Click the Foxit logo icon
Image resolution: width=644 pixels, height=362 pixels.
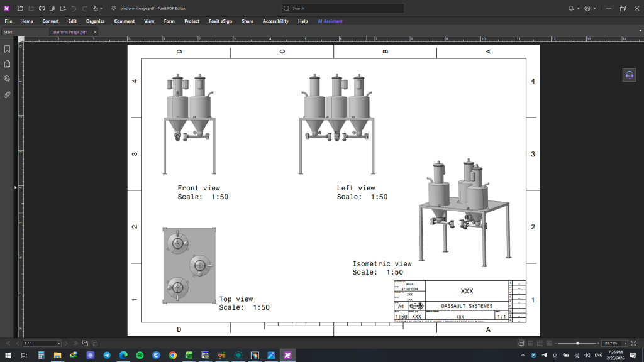coord(6,8)
